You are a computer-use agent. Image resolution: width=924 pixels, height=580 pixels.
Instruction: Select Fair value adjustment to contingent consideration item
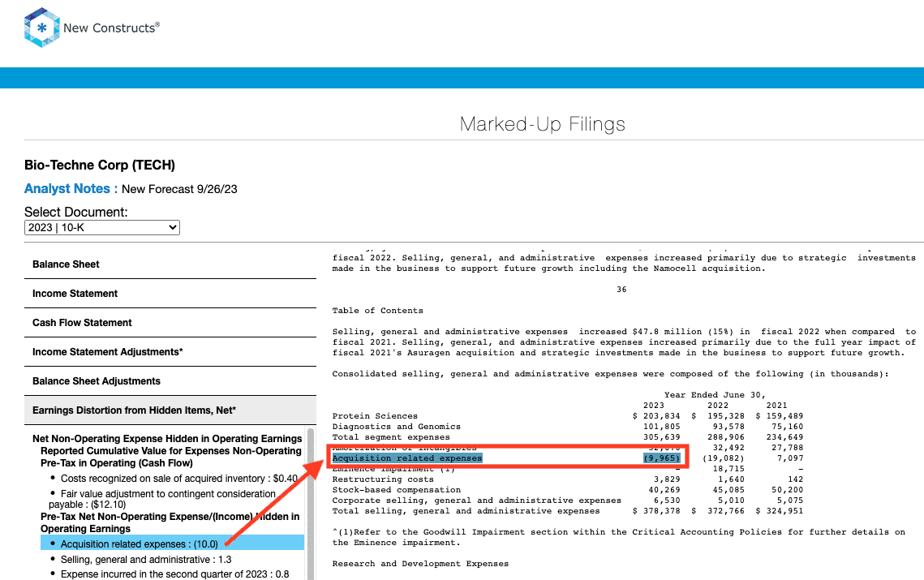pos(162,499)
